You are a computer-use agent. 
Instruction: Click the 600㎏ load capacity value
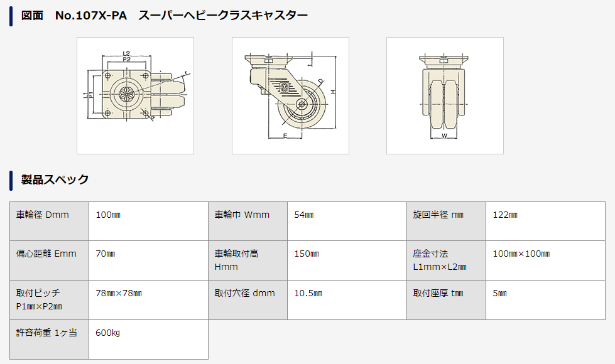pos(108,333)
